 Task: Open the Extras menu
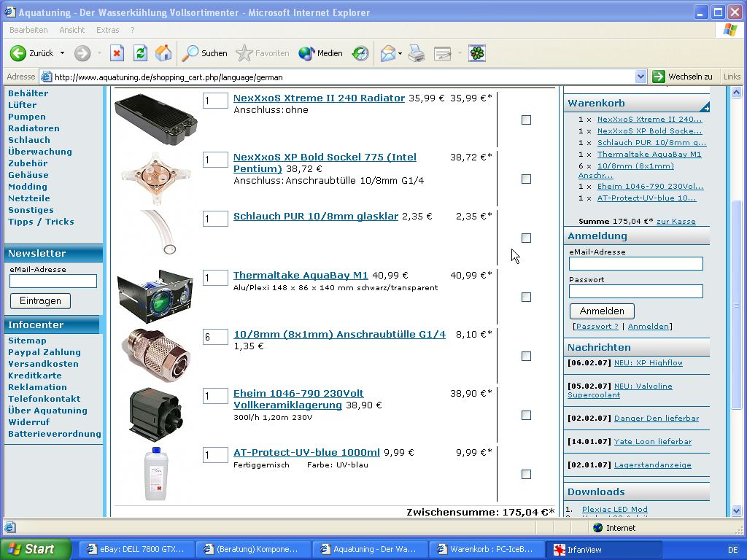(108, 30)
